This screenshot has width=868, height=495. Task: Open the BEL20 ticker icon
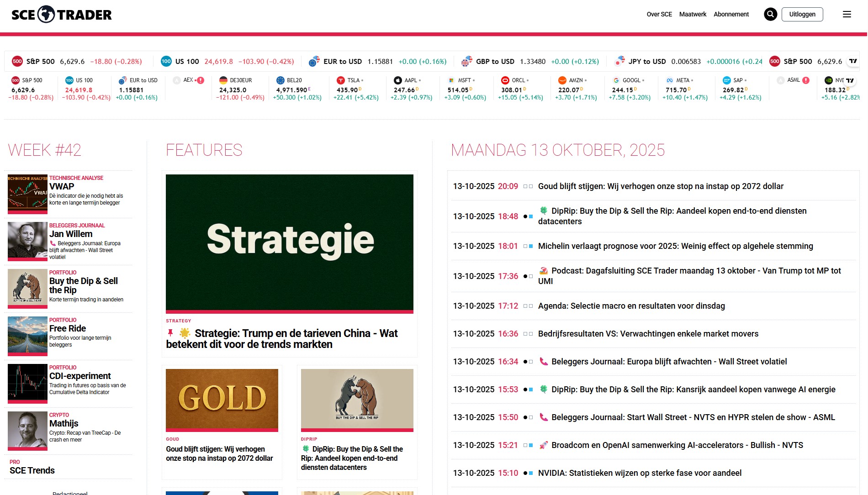[281, 80]
